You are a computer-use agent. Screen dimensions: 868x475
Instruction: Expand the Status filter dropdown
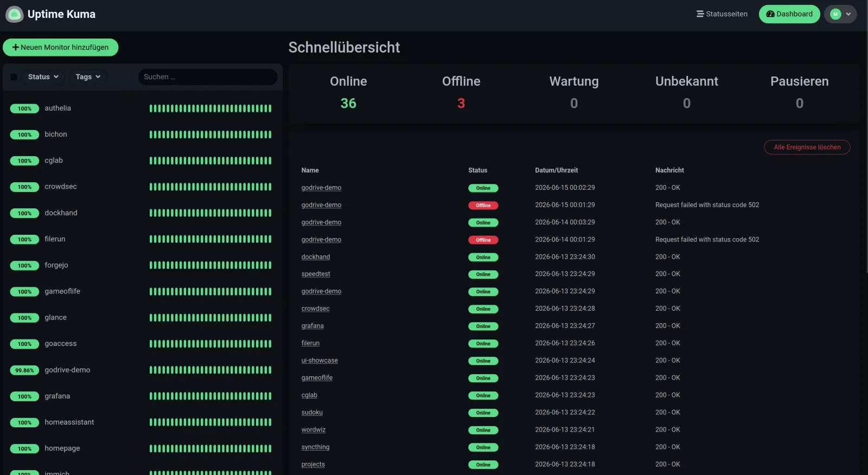coord(43,77)
